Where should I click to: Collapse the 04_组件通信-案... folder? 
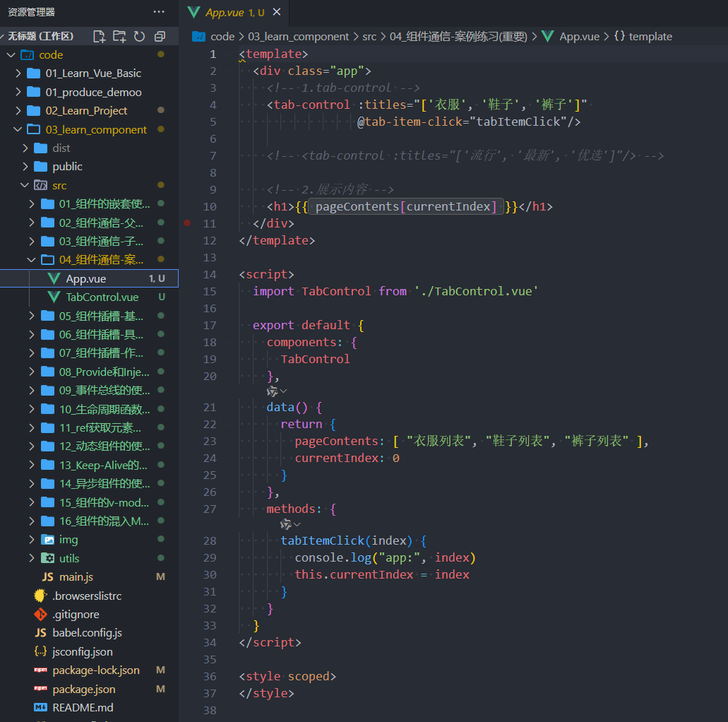coord(32,259)
